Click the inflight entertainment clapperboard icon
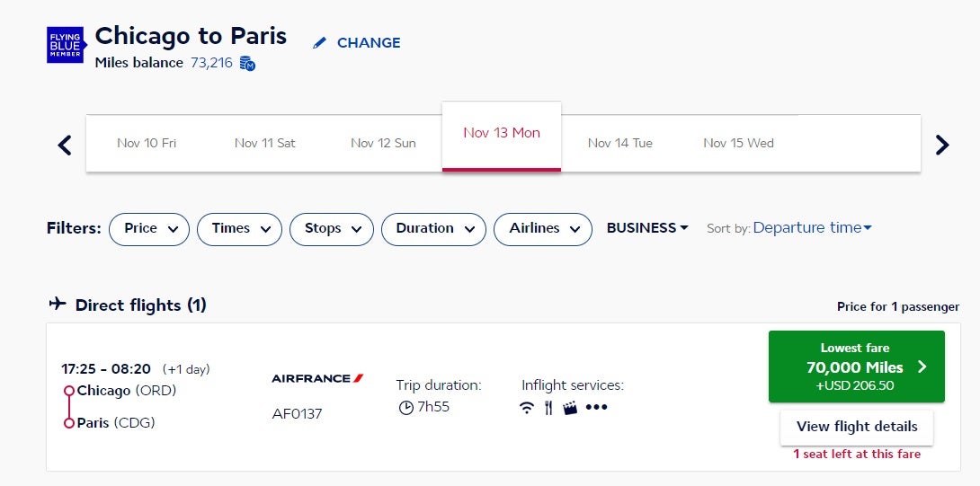Image resolution: width=980 pixels, height=486 pixels. [569, 408]
